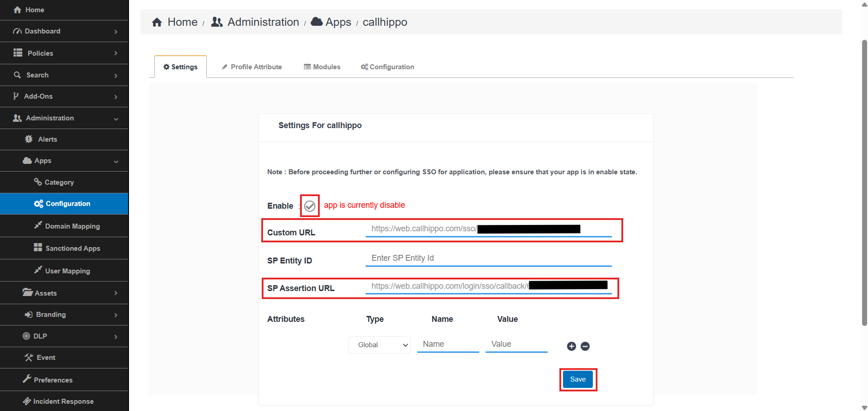The image size is (868, 411).
Task: Click the Event tools icon
Action: [x=29, y=358]
